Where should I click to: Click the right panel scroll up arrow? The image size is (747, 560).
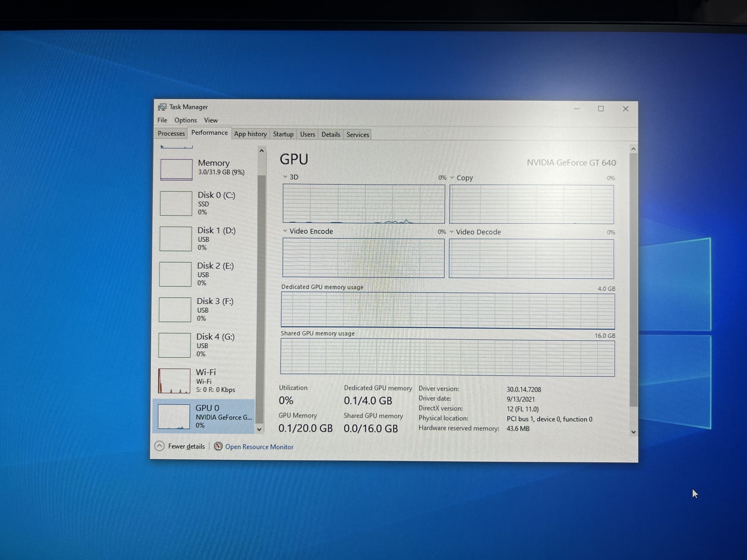point(633,149)
